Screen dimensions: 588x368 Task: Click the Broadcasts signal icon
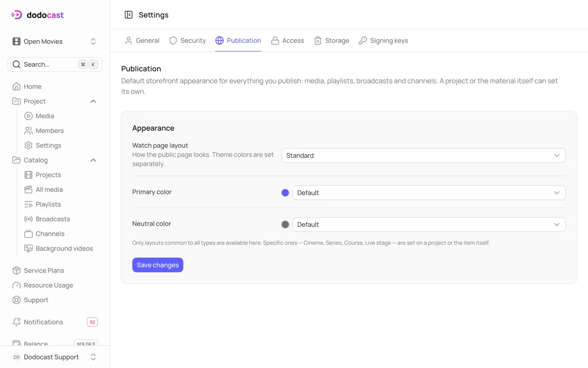(28, 219)
